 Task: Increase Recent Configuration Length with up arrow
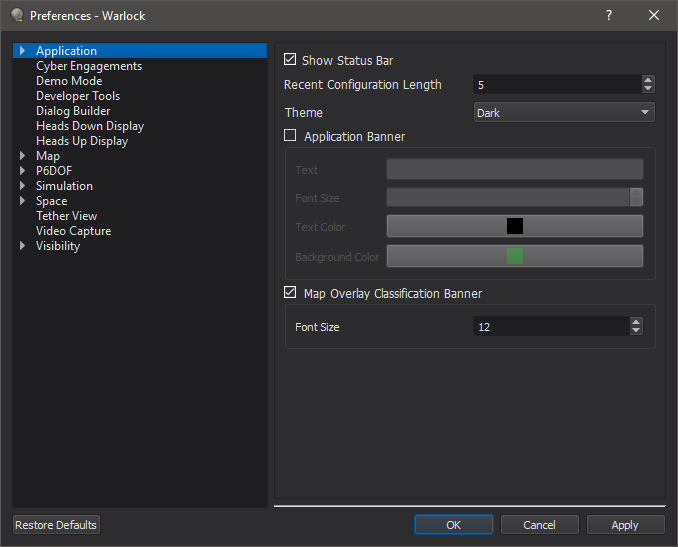tap(647, 80)
